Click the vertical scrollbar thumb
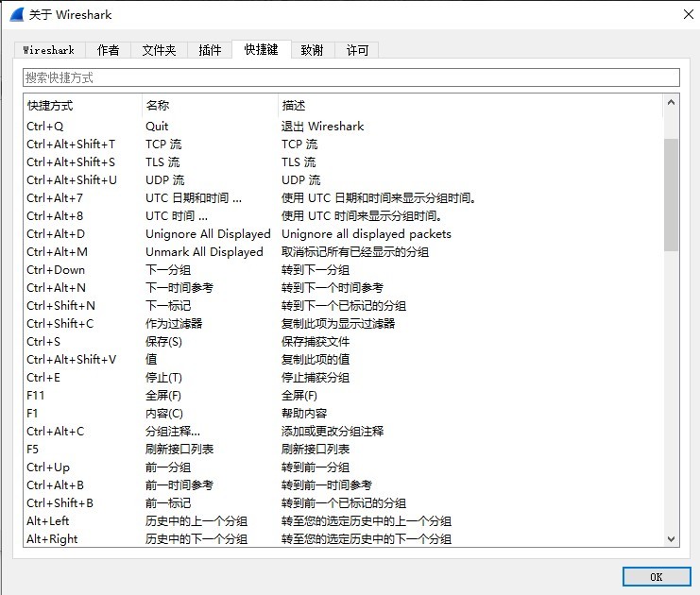 coord(672,194)
